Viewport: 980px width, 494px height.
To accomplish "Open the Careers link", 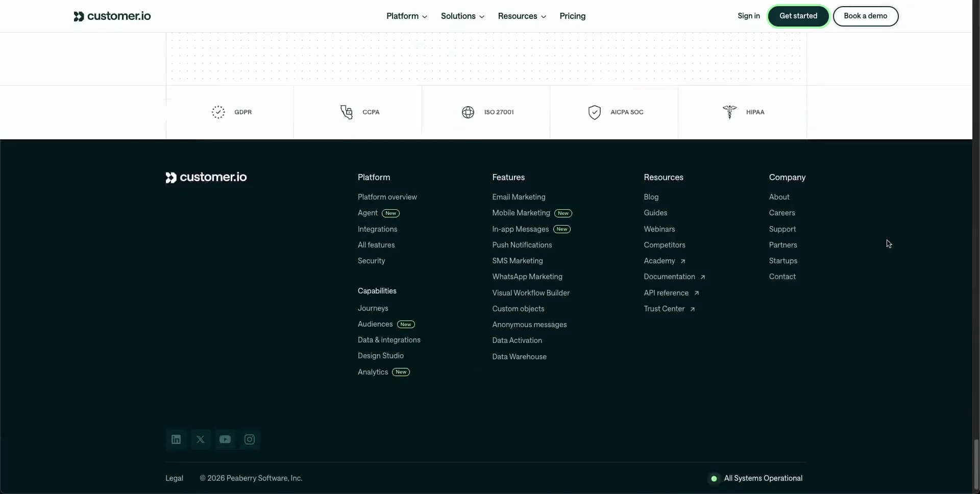I will point(782,213).
